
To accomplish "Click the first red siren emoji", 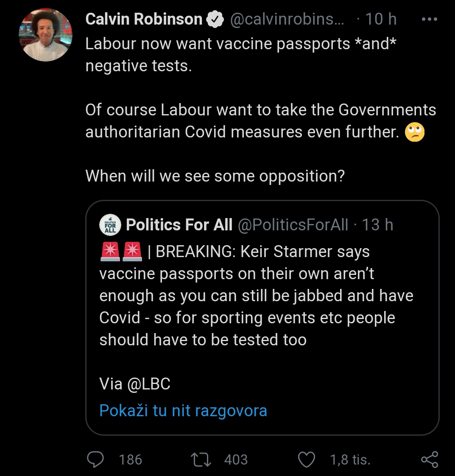I will coord(110,252).
